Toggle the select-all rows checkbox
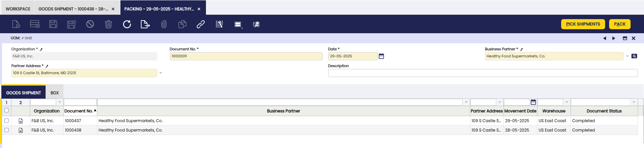This screenshot has width=644, height=148. [x=6, y=110]
